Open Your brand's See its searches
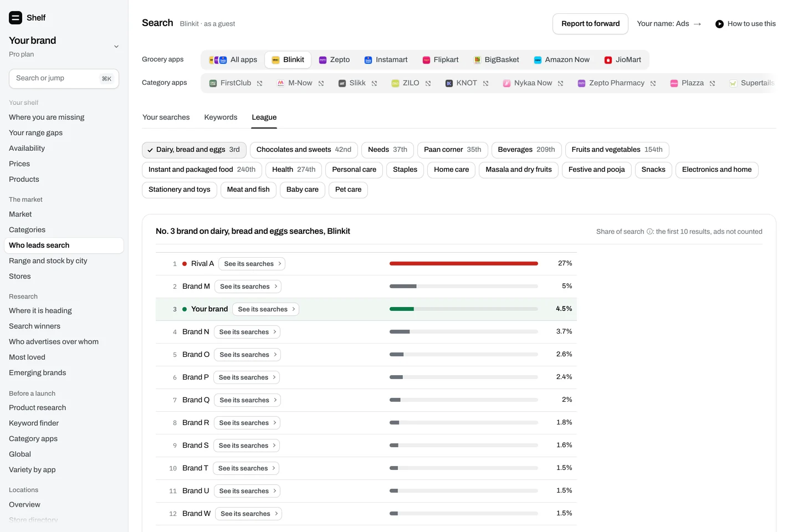 point(265,309)
